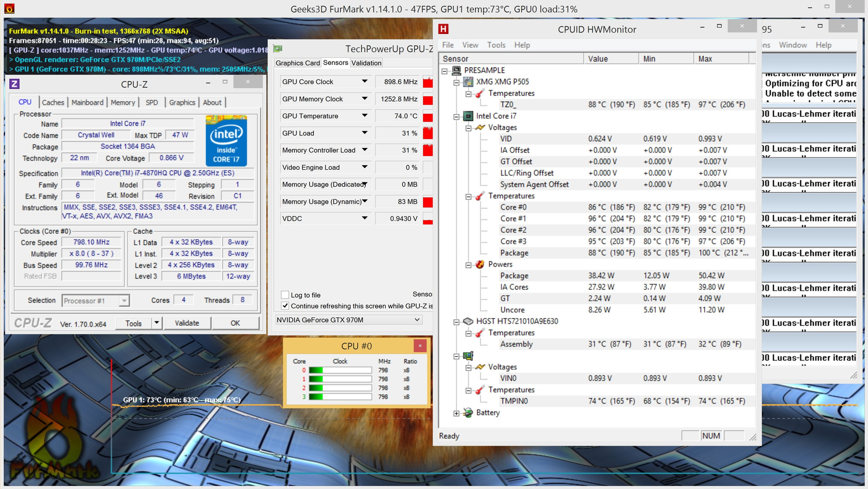Click the GPU-Z title bar graphics card icon
Image resolution: width=868 pixels, height=489 pixels.
pyautogui.click(x=278, y=49)
